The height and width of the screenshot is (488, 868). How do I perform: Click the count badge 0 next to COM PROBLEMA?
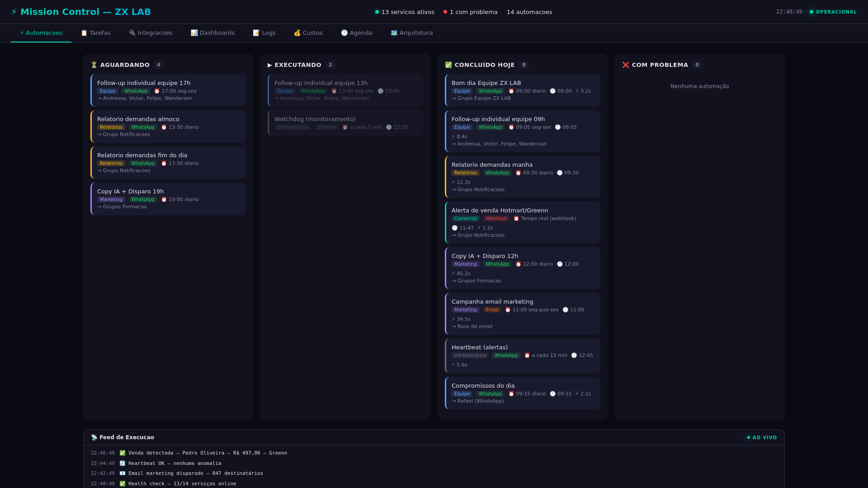point(697,65)
